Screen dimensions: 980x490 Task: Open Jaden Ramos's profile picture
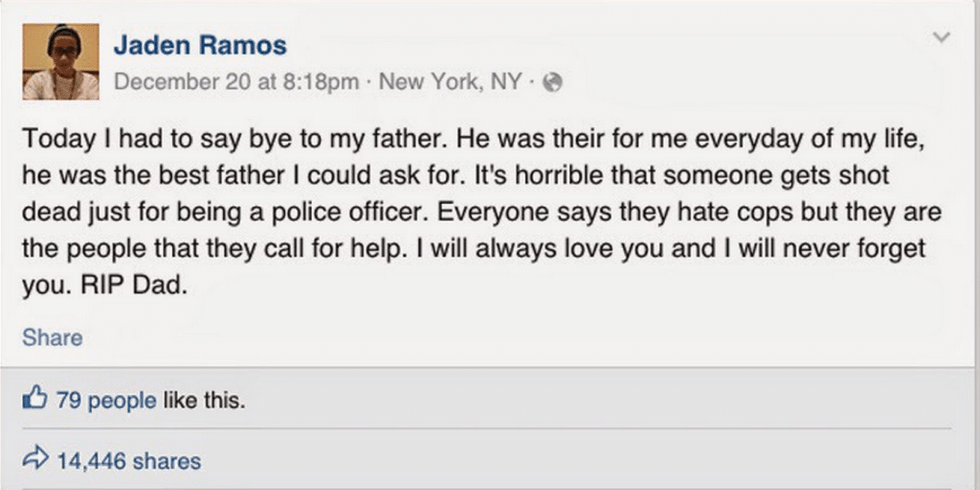(60, 62)
